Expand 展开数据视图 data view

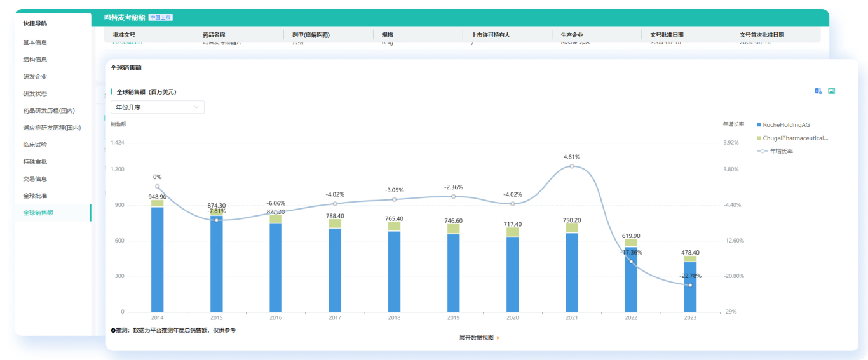click(479, 338)
